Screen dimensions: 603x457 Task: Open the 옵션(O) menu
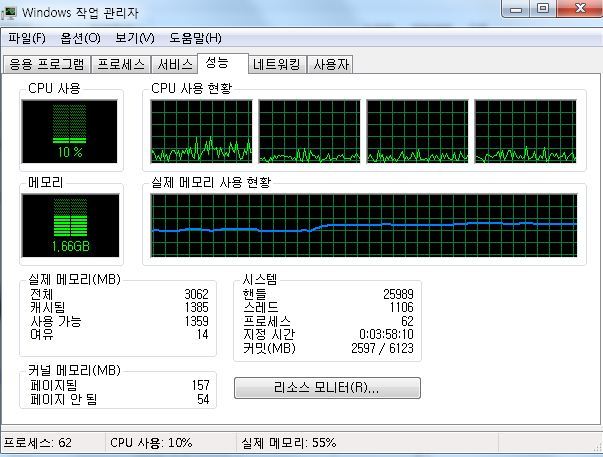80,38
